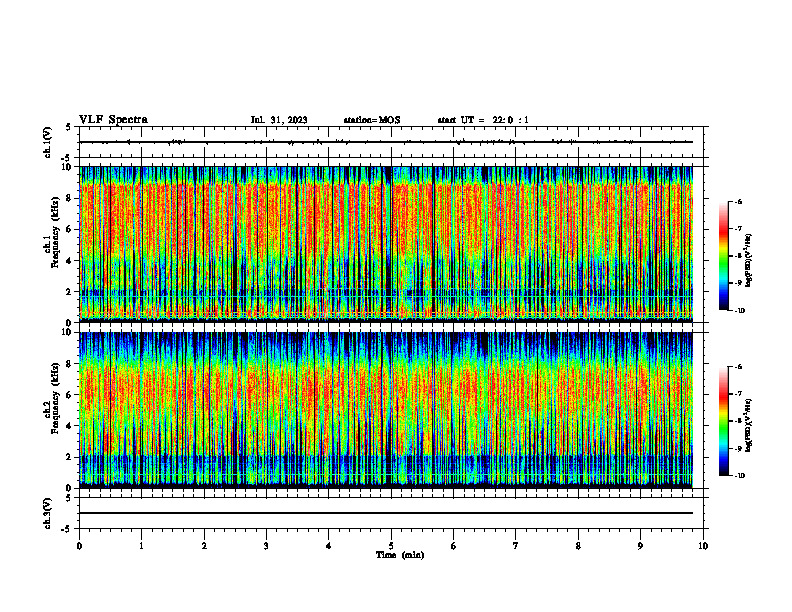This screenshot has width=792, height=612.
Task: Click inside the ch.1 spectrogram panel
Action: [x=386, y=244]
